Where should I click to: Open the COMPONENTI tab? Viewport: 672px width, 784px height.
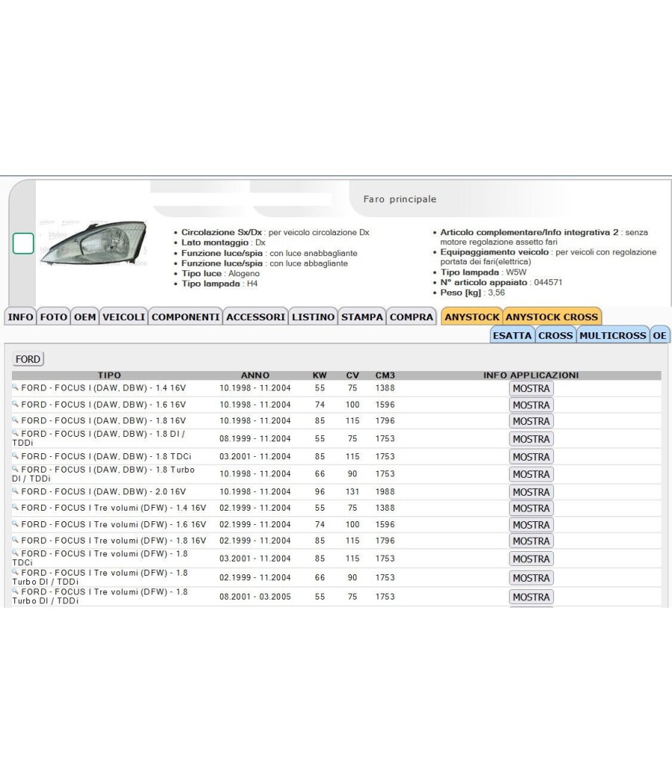[185, 317]
